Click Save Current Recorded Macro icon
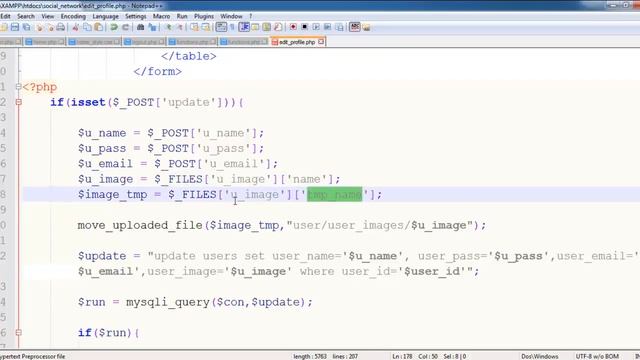 [339, 27]
